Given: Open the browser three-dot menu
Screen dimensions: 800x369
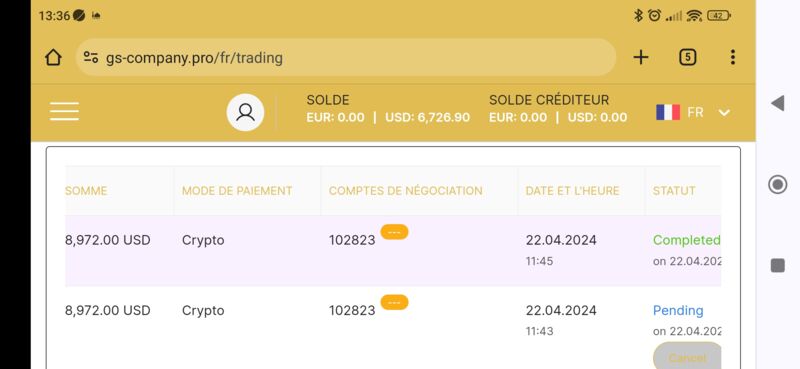Looking at the screenshot, I should [733, 57].
